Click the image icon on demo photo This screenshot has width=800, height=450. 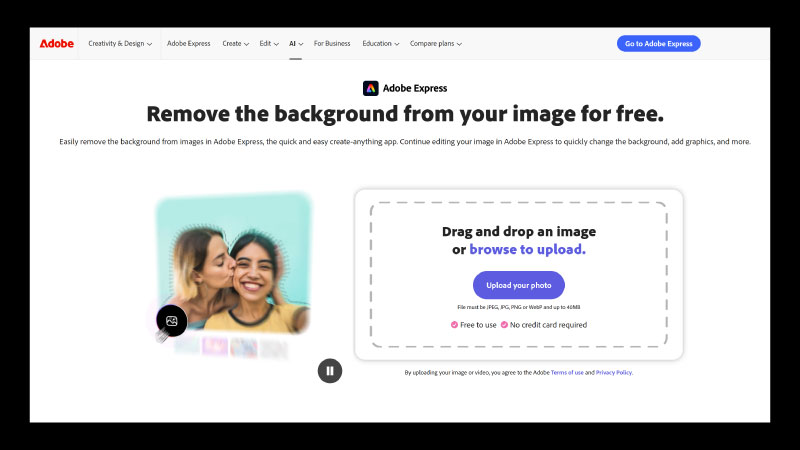pos(171,320)
